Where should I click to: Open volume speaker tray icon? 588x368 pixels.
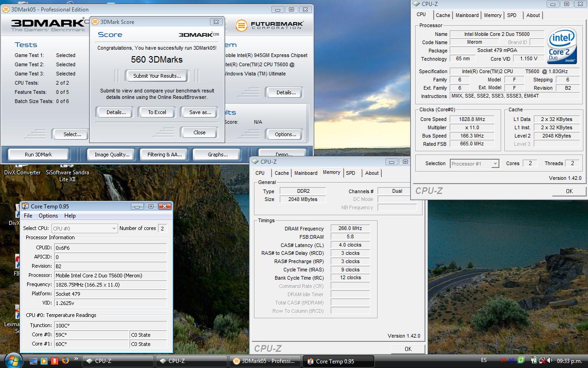pos(550,360)
